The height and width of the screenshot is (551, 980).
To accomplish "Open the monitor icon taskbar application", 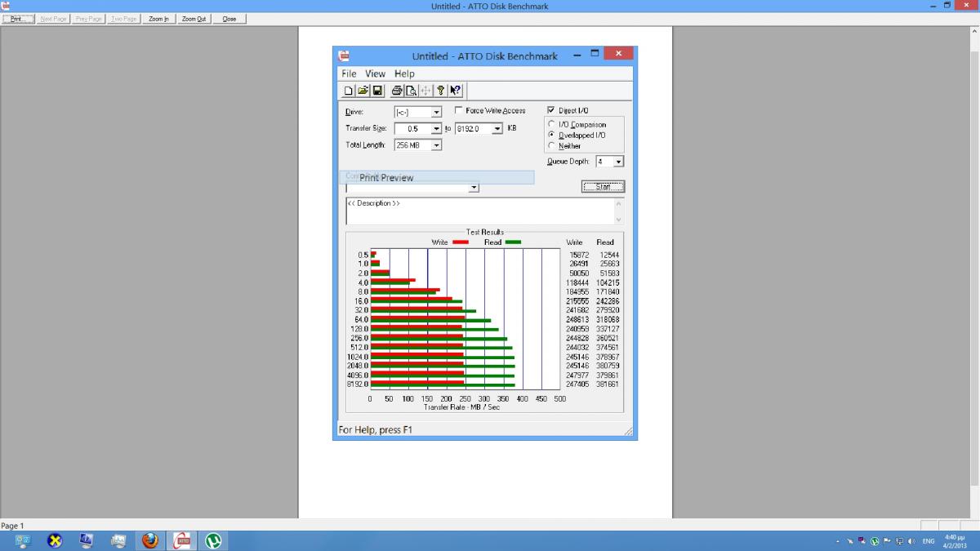I will (x=87, y=540).
